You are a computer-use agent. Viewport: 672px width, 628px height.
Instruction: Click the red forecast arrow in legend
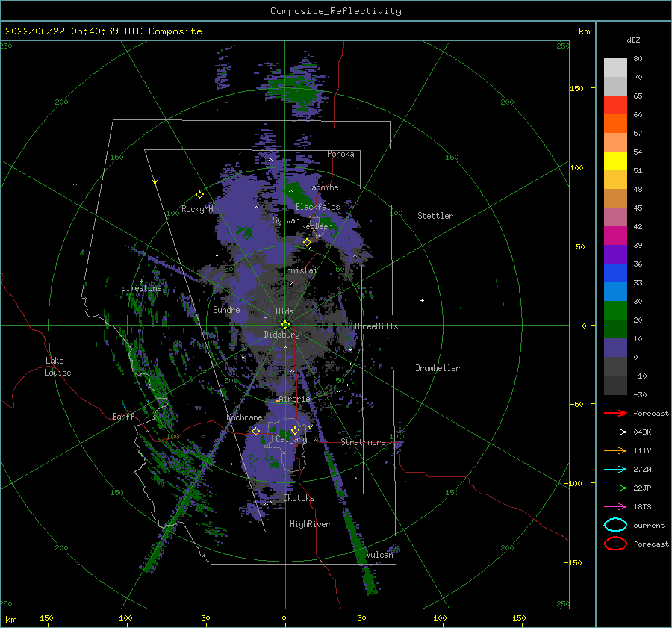(615, 413)
